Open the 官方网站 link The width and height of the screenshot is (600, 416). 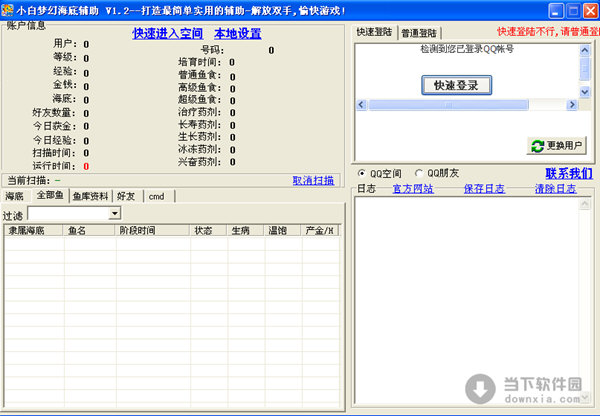[412, 188]
